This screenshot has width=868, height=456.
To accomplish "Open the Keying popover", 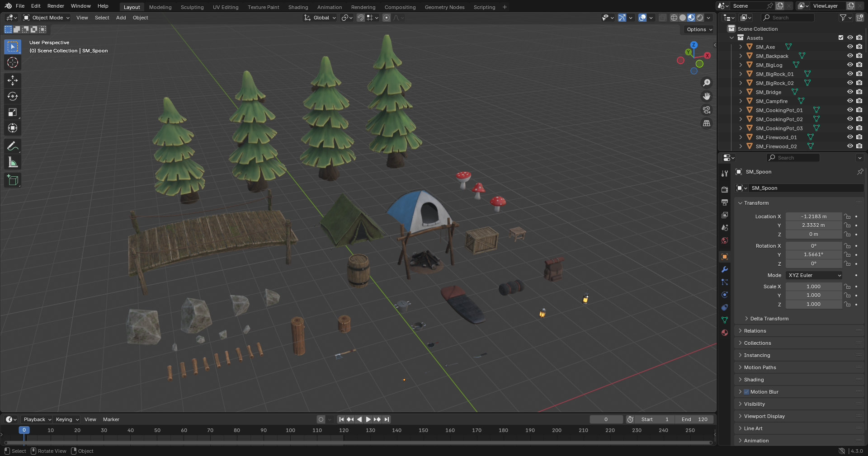I will [67, 419].
